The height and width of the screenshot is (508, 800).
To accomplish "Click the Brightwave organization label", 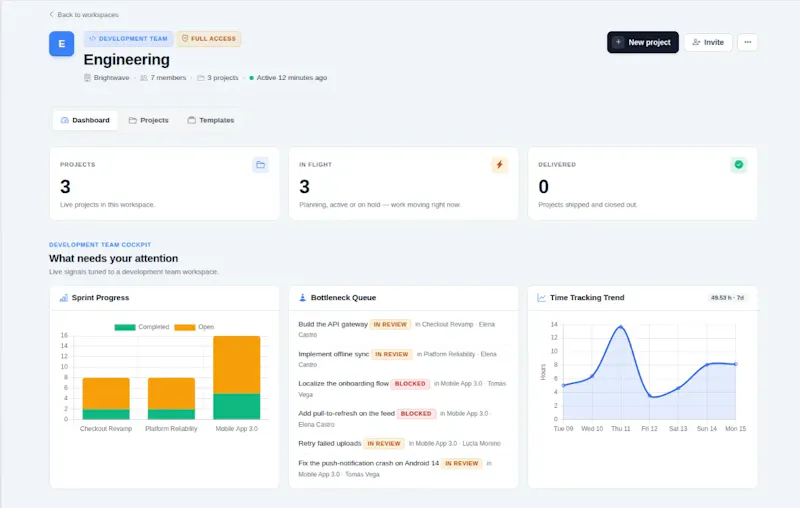I will [x=107, y=78].
